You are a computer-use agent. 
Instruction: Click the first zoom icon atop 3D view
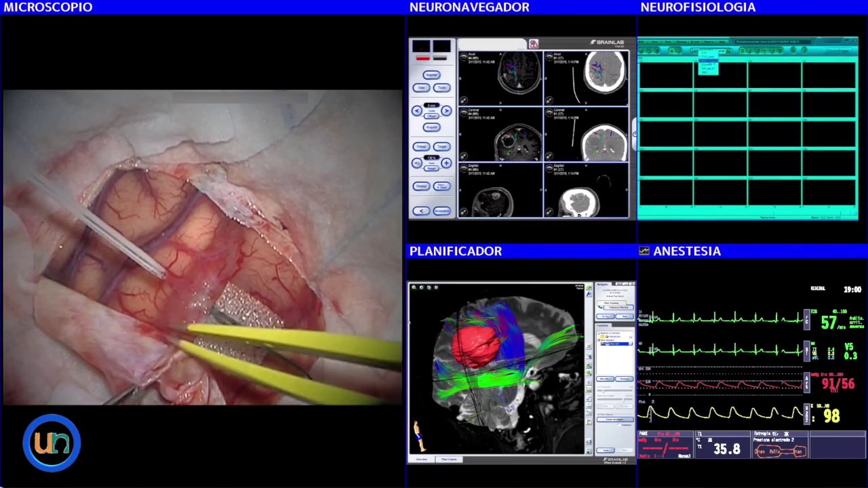414,287
